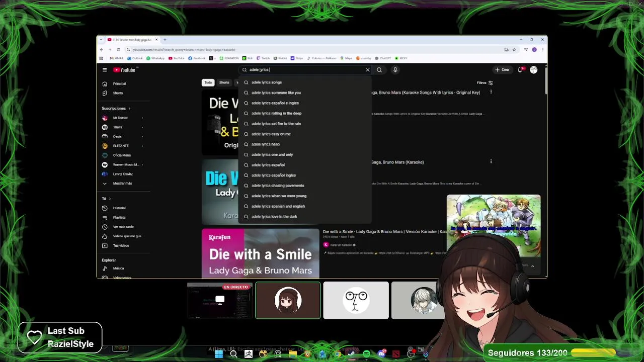Bookmark this page with the star icon
The image size is (644, 362).
coord(514,50)
